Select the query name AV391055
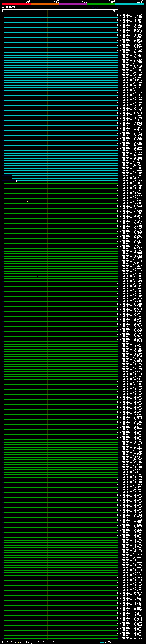 (x=8, y=7)
